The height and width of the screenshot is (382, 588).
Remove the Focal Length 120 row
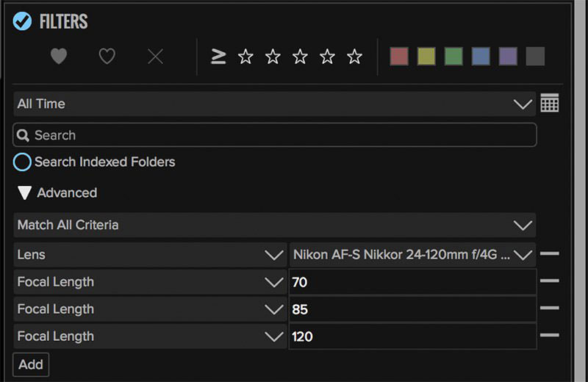(x=549, y=336)
